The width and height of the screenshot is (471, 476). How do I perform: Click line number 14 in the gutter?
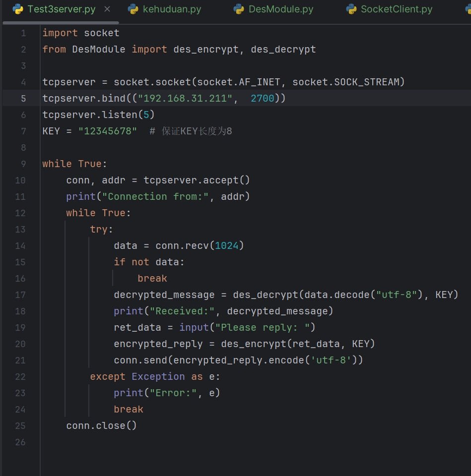(20, 245)
